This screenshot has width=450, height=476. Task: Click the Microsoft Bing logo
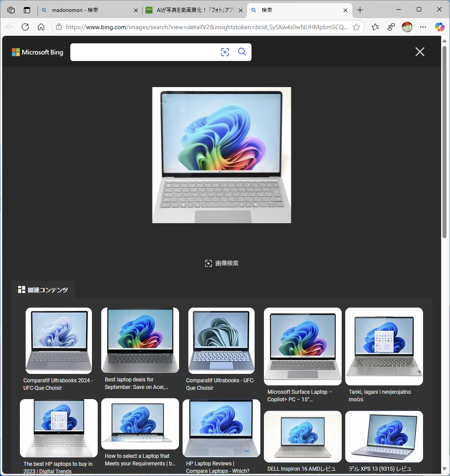coord(37,52)
